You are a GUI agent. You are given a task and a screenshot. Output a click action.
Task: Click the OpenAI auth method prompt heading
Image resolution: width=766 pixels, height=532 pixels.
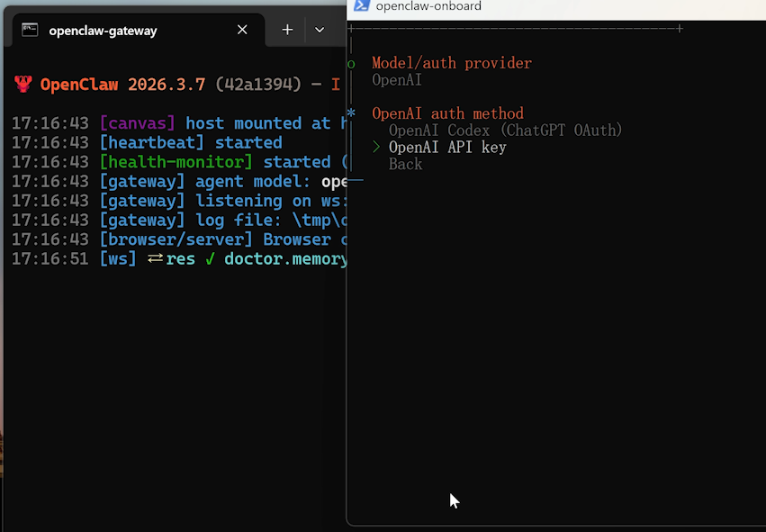[x=447, y=113]
